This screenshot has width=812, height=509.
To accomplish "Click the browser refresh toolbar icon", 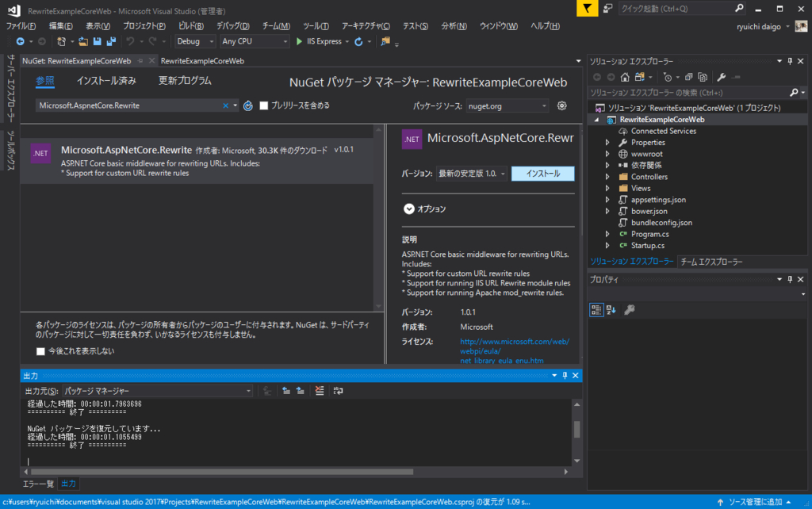I will 358,41.
